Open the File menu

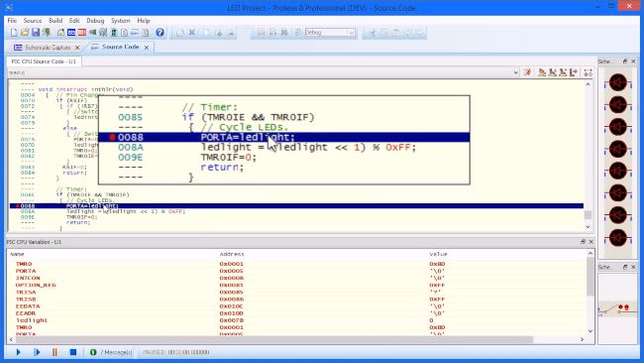[x=12, y=21]
